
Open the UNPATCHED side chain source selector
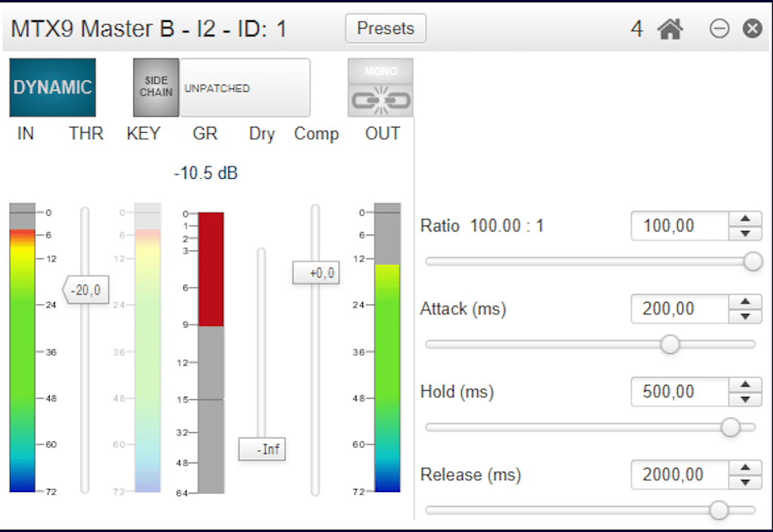(245, 88)
